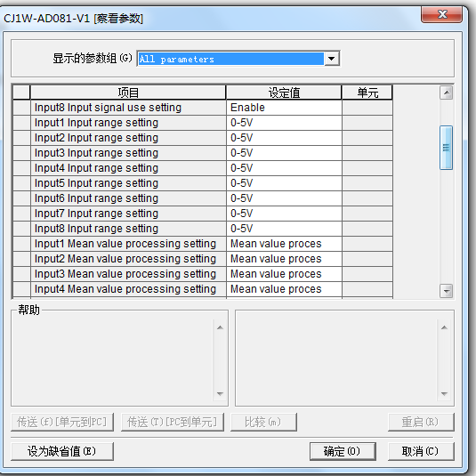Click the row selector beside Input3 range setting
Image resolution: width=476 pixels, height=476 pixels.
pyautogui.click(x=21, y=153)
